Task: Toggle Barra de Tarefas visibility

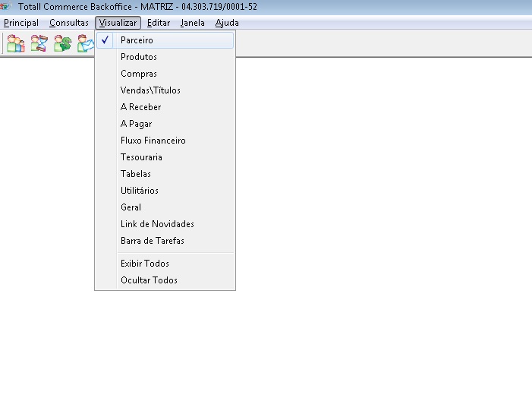Action: (x=165, y=241)
